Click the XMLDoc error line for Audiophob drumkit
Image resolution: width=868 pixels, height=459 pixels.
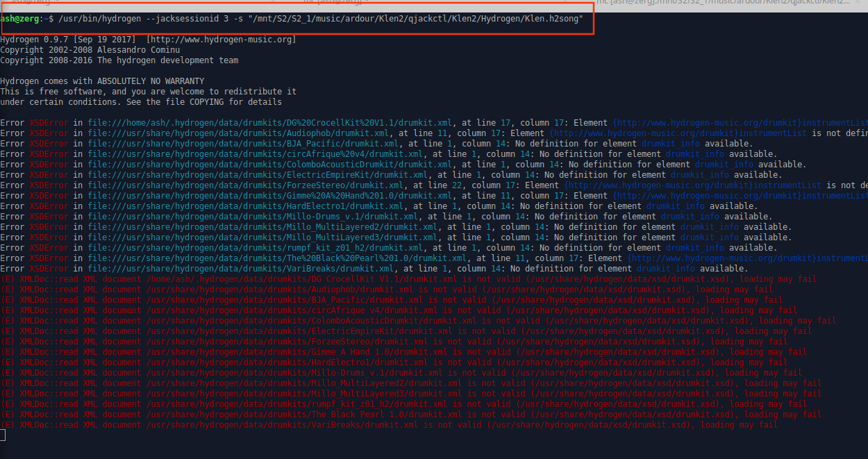click(x=387, y=290)
